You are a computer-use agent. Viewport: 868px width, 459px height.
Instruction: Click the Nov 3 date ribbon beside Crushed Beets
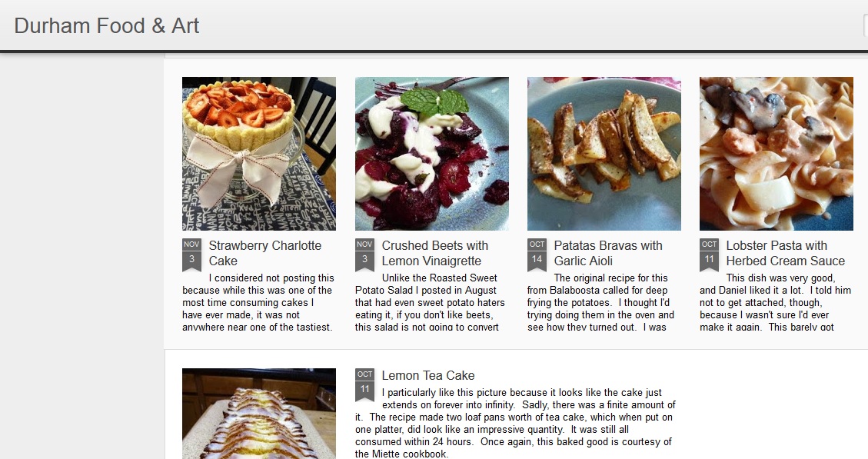click(x=364, y=254)
